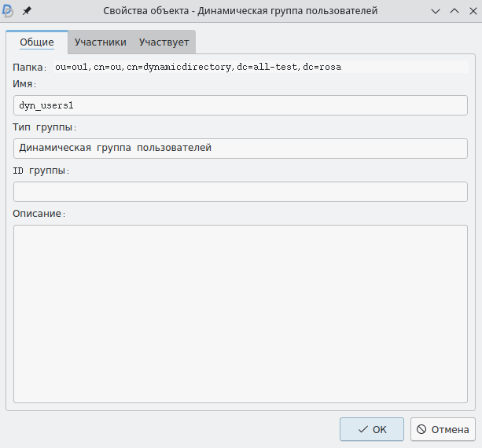Image resolution: width=482 pixels, height=448 pixels.
Task: Select the empty ID группы input
Action: 241,191
